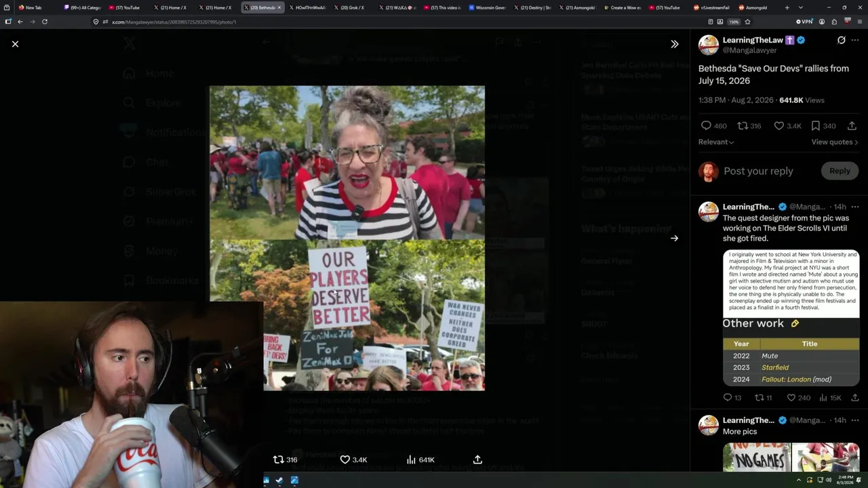868x488 pixels.
Task: Reply to the comment with 13 replies
Action: tap(732, 398)
